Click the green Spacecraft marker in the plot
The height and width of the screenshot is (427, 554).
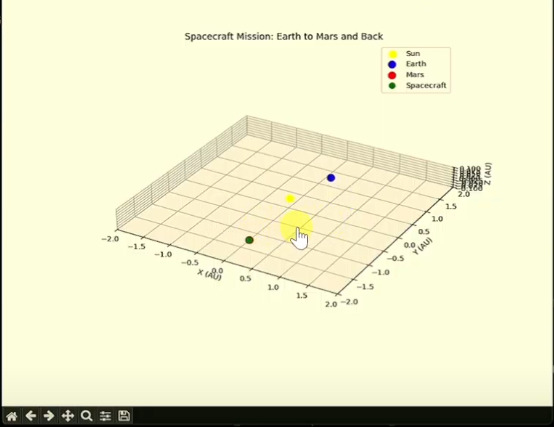(249, 240)
